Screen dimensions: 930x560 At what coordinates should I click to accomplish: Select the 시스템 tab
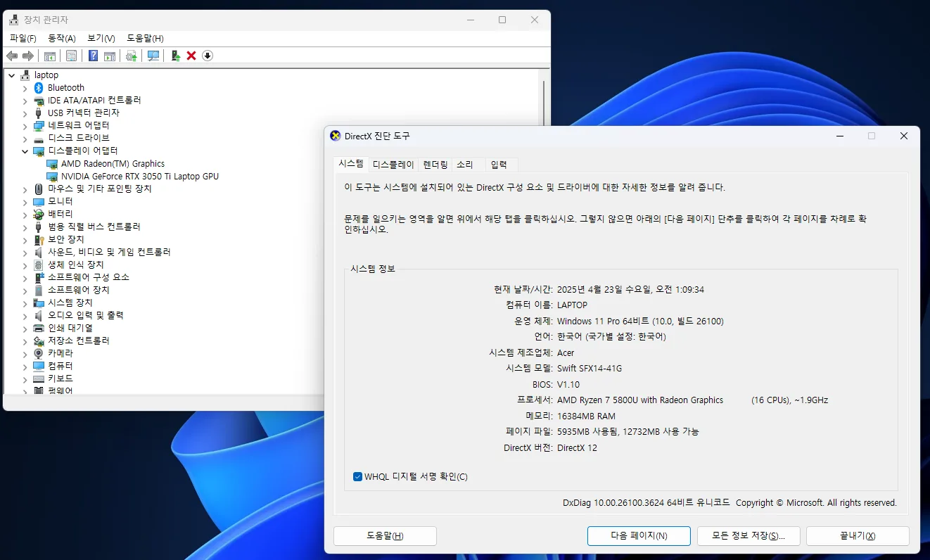pos(351,163)
